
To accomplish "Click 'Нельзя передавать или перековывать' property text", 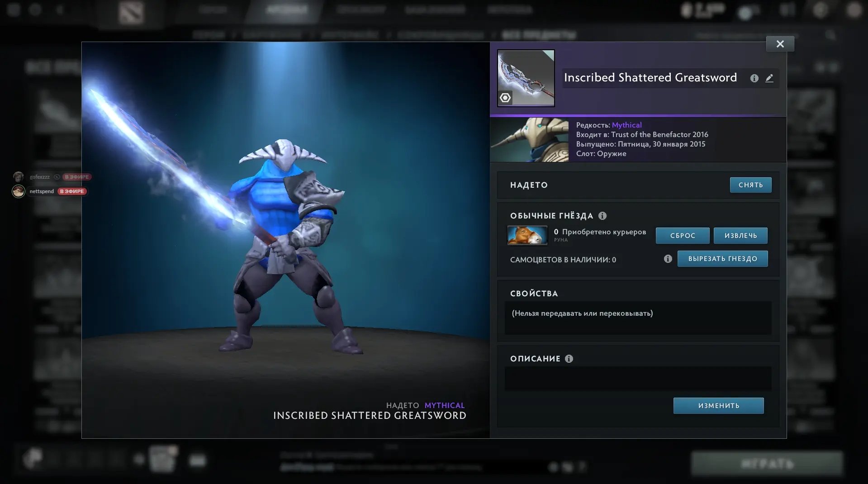I will (x=582, y=313).
